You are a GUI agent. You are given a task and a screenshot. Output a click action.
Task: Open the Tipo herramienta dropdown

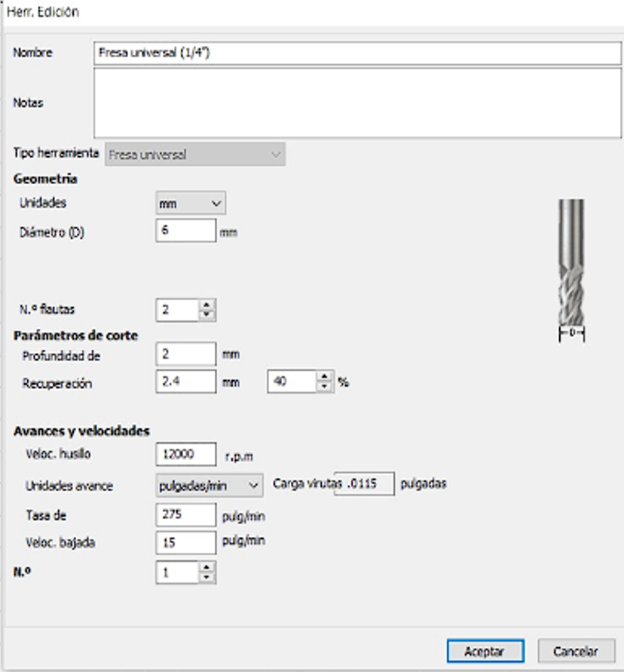(195, 155)
